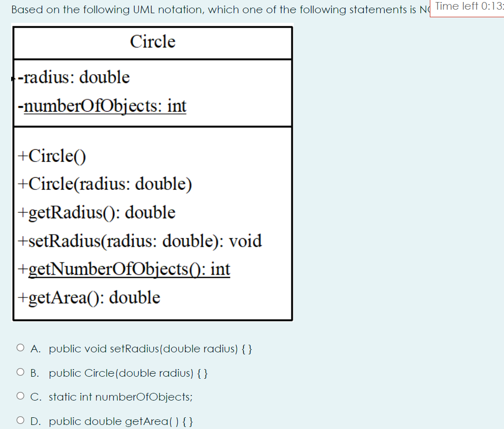Select radio button for option D
The width and height of the screenshot is (504, 429).
click(x=20, y=419)
